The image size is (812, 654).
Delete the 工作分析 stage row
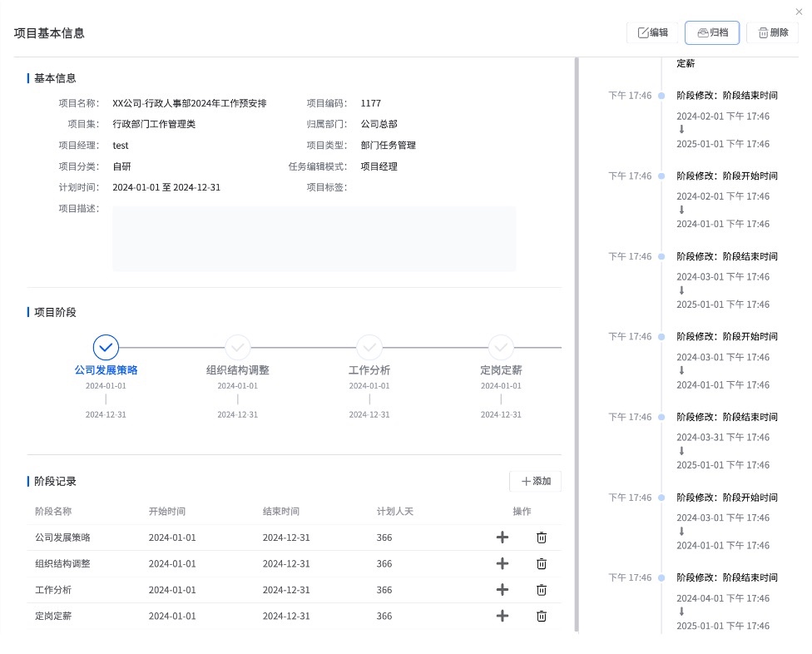(541, 589)
